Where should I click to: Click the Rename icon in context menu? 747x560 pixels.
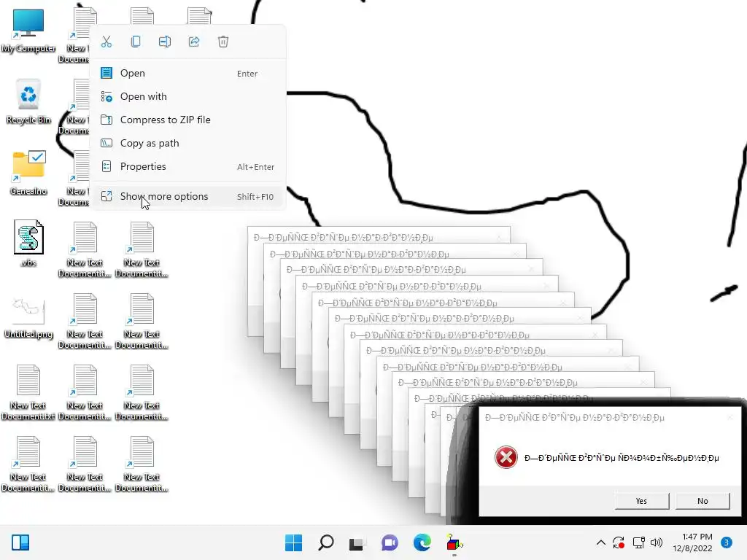tap(165, 42)
